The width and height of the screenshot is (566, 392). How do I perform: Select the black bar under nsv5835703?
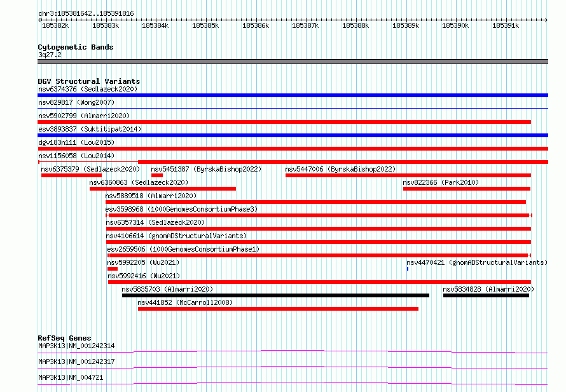click(x=276, y=295)
